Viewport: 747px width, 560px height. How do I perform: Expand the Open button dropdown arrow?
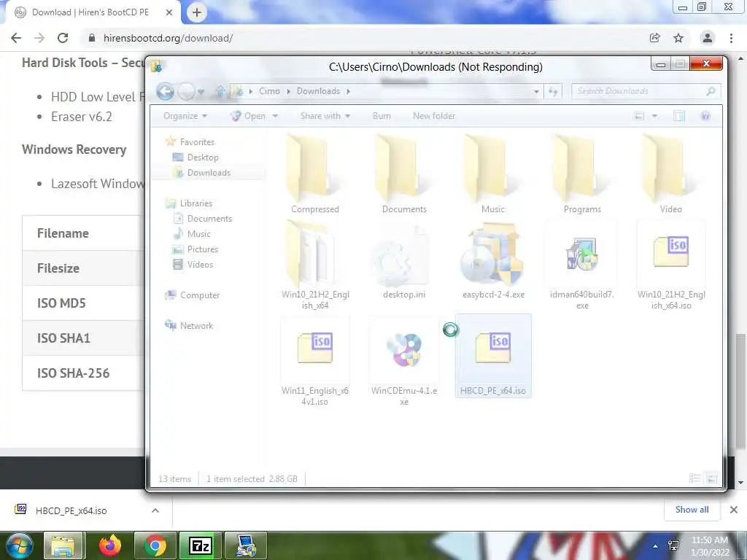[275, 116]
